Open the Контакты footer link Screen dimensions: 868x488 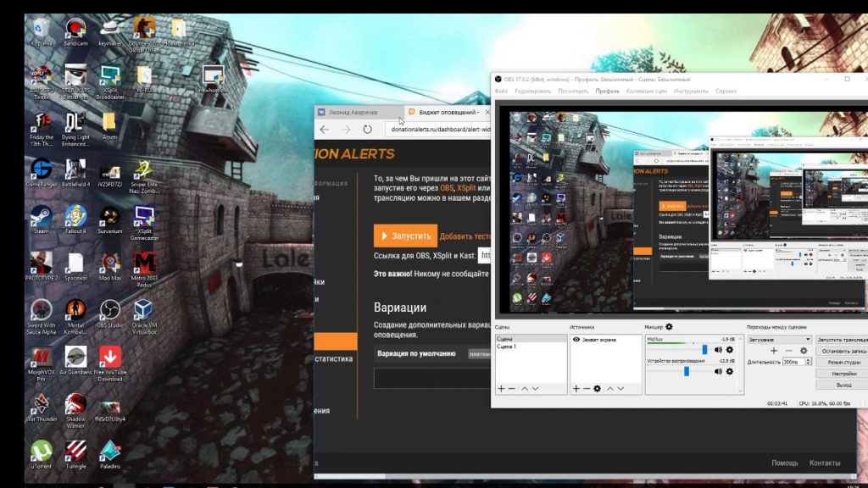coord(824,463)
